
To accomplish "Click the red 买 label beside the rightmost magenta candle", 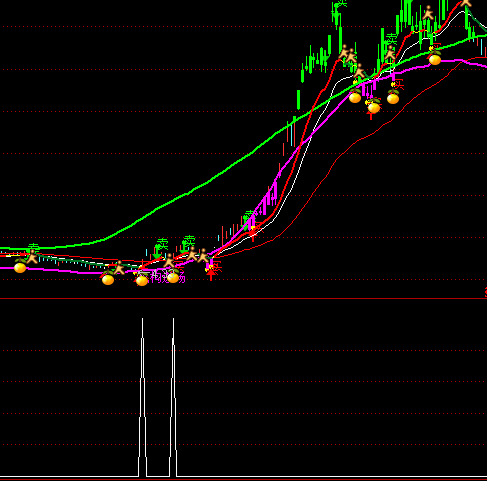I will click(x=399, y=85).
